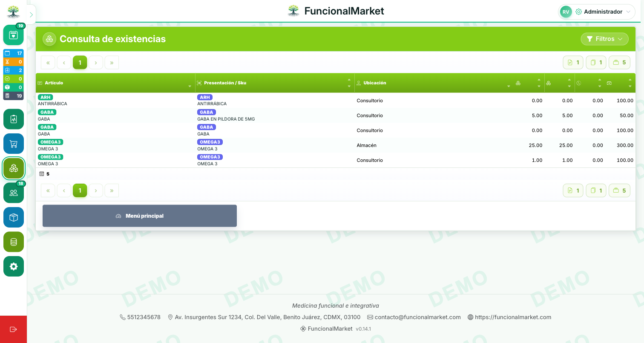Click the dark calculator counter showing 19
644x343 pixels.
(14, 96)
